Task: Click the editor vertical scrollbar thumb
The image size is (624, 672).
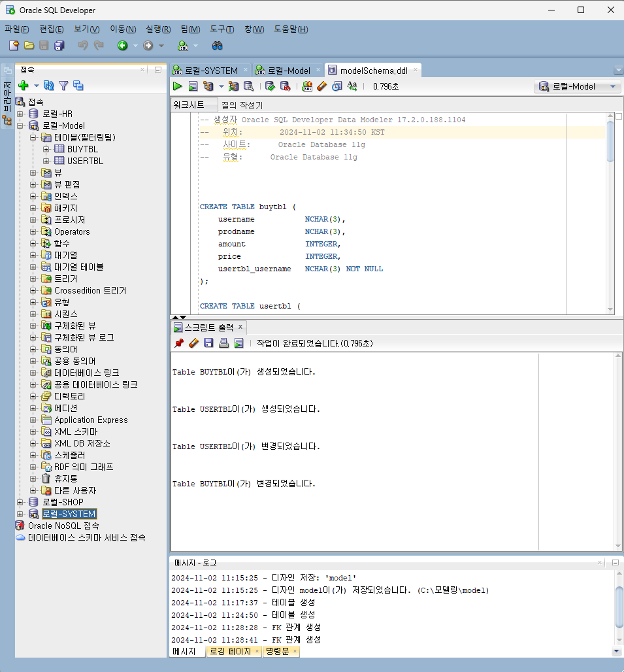Action: pos(610,141)
